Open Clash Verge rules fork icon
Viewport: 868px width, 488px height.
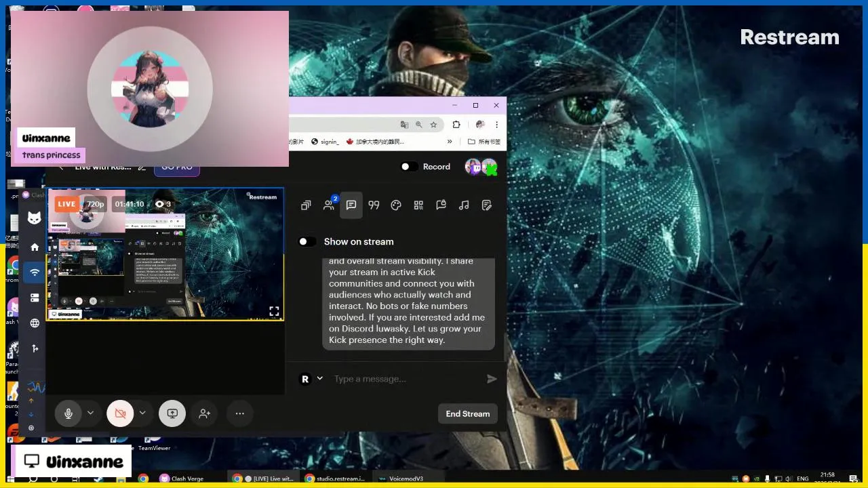pyautogui.click(x=35, y=348)
